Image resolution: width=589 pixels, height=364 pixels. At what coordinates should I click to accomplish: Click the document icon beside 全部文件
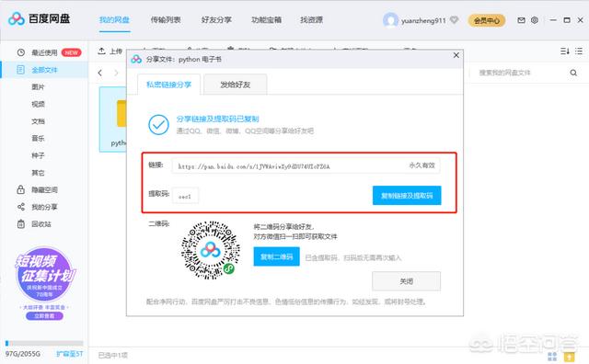pos(20,70)
